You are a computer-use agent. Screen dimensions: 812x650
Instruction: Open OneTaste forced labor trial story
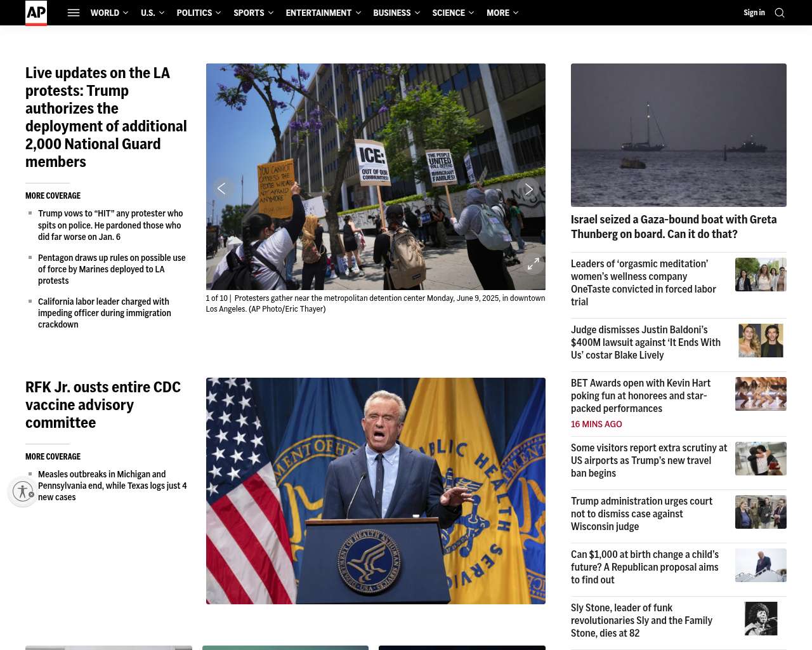point(643,282)
